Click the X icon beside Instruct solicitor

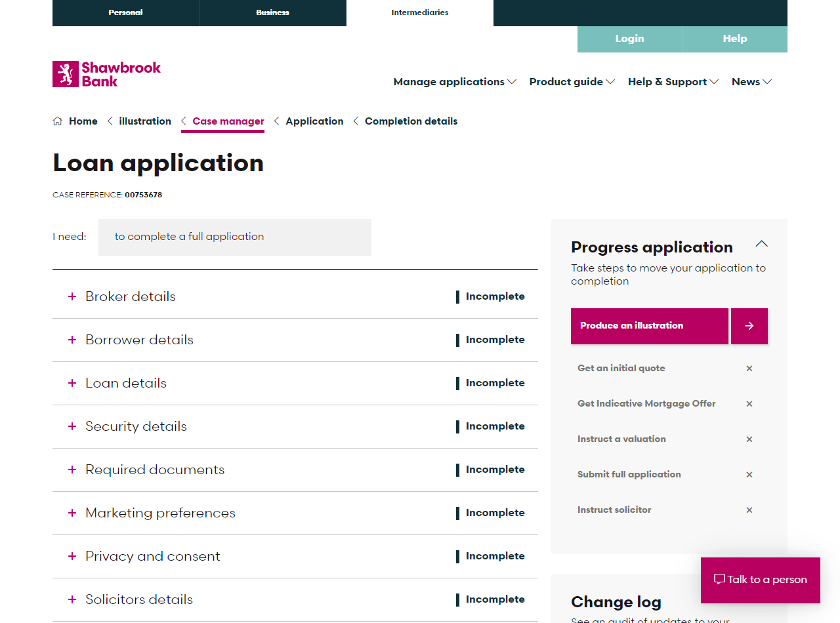749,510
